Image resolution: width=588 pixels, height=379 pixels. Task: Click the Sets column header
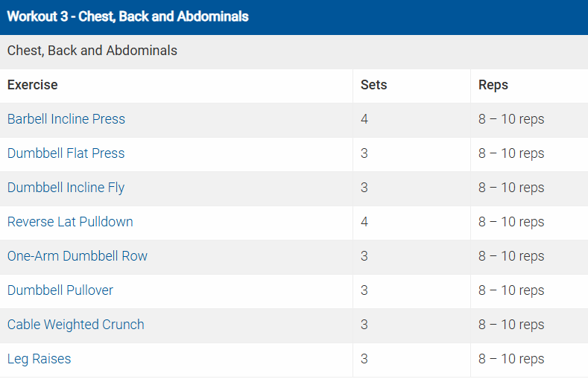[374, 85]
